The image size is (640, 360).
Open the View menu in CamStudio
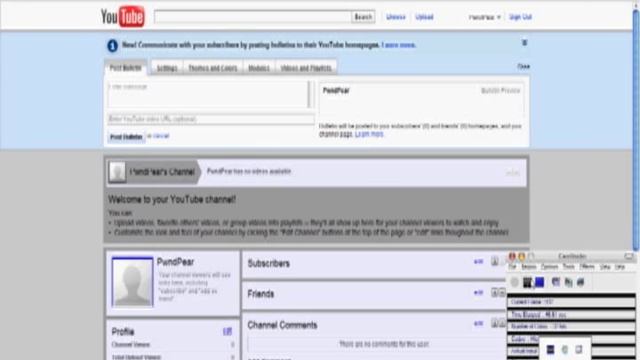pyautogui.click(x=605, y=267)
